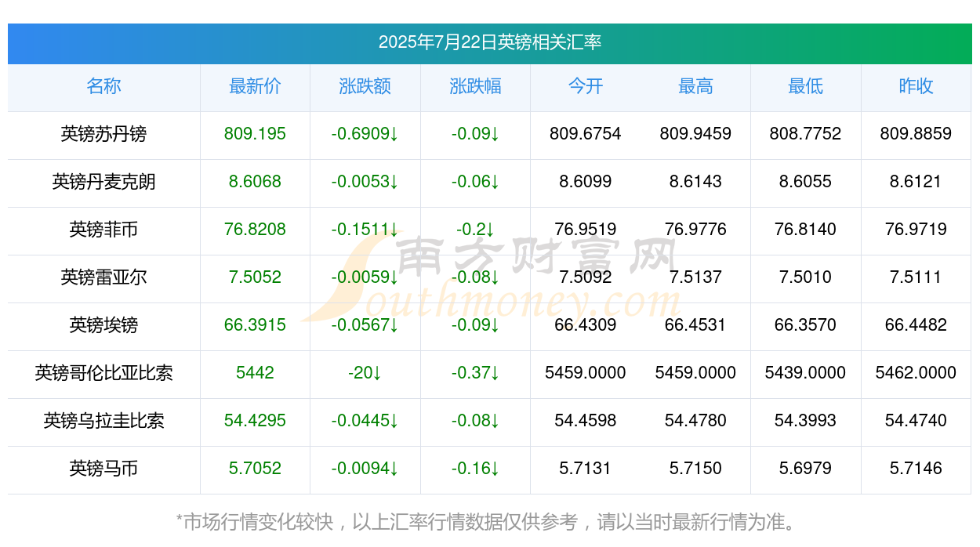Image resolution: width=980 pixels, height=547 pixels.
Task: Click low value 5439.0000
Action: (x=805, y=373)
